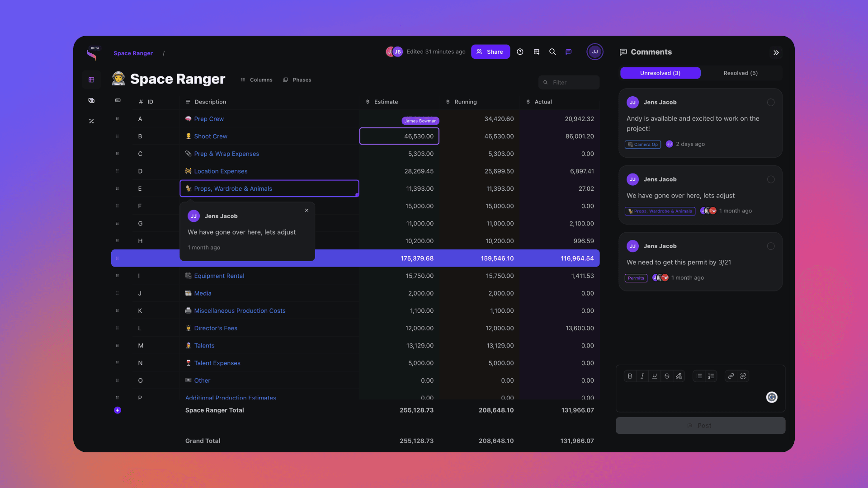Click the export table icon near search
The height and width of the screenshot is (488, 868).
coord(536,52)
